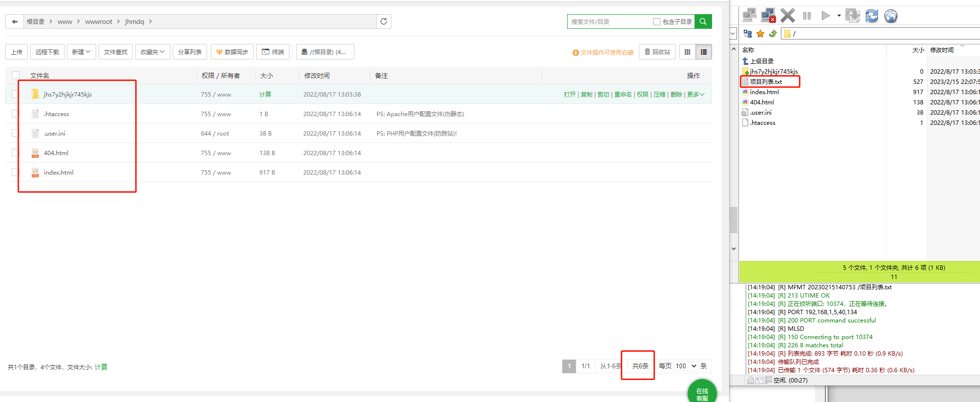Viewport: 980px width, 402px height.
Task: Open the 回收站 recycle bin
Action: pos(657,52)
